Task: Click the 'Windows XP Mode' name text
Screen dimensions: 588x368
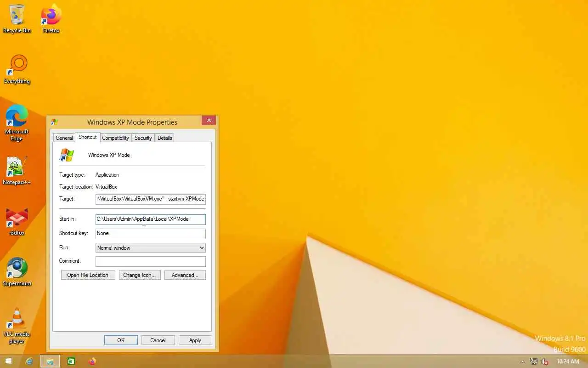Action: coord(109,155)
